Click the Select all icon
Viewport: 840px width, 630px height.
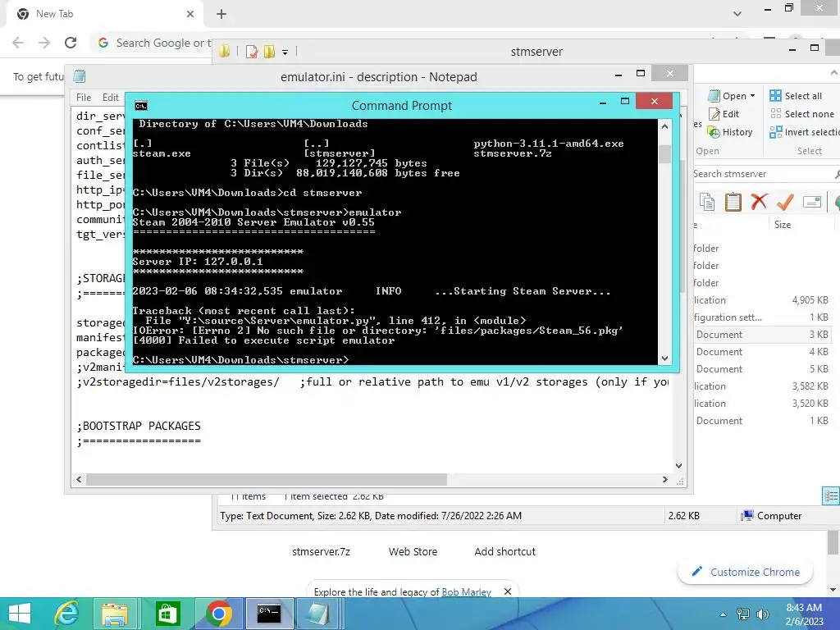pos(775,96)
